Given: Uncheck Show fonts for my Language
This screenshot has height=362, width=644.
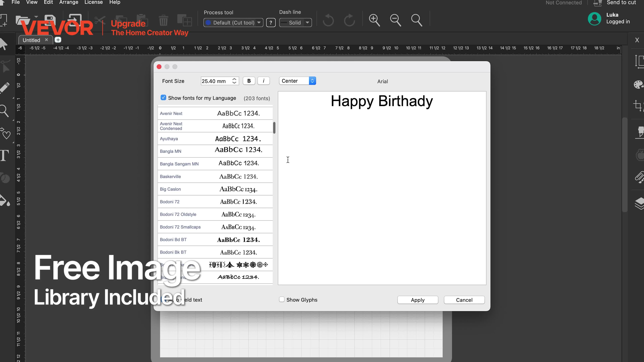Looking at the screenshot, I should pos(163,98).
